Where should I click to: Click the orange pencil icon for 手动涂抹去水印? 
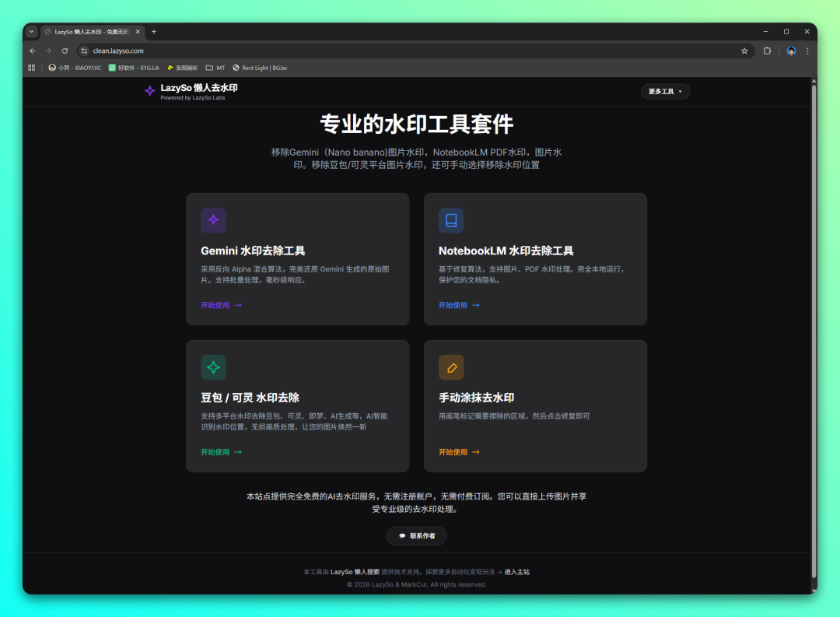pos(451,367)
